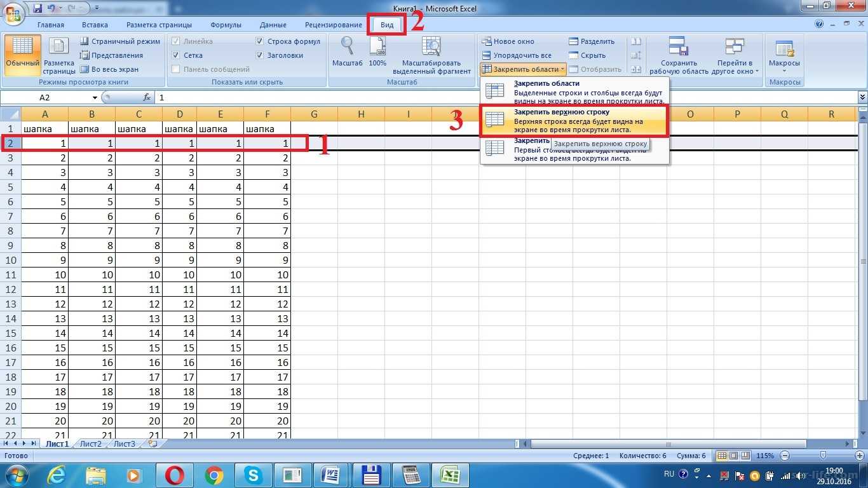The image size is (868, 488).
Task: Open Internet Explorer from taskbar
Action: (x=57, y=475)
